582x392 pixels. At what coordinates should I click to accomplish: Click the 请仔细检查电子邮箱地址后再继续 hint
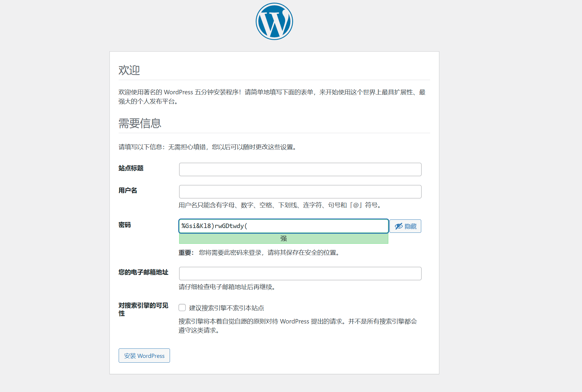point(227,287)
